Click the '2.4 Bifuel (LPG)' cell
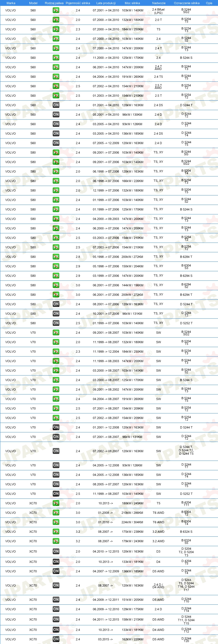The image size is (218, 644). 158,11
